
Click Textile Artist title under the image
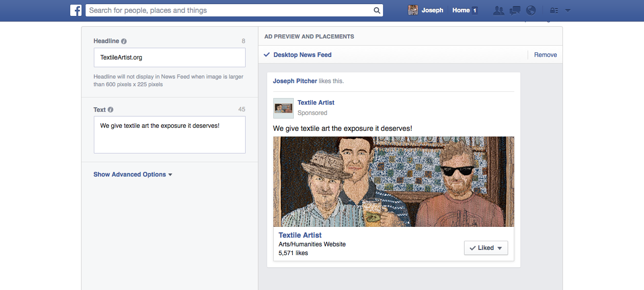[x=300, y=235]
